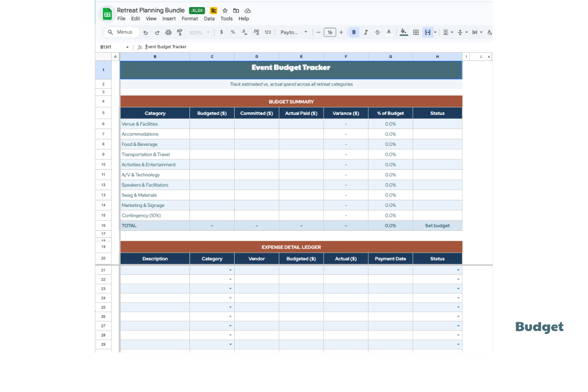Click the Set budget cell in row 16

coord(437,225)
